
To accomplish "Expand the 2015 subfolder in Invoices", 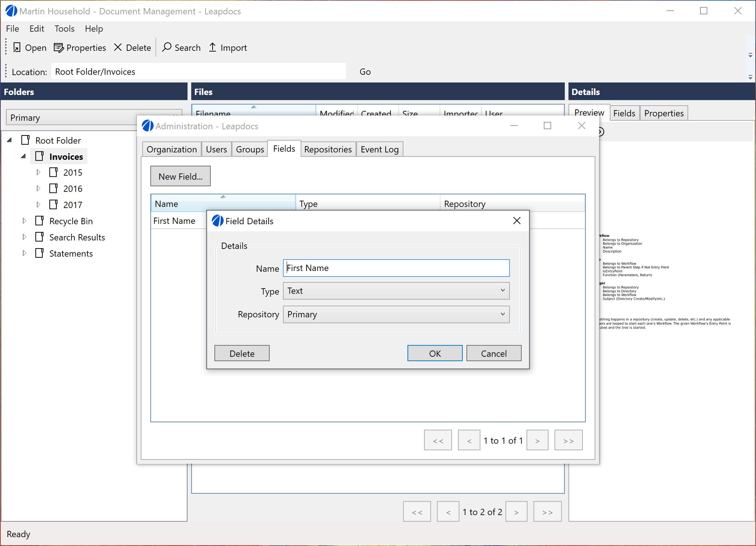I will click(x=38, y=172).
